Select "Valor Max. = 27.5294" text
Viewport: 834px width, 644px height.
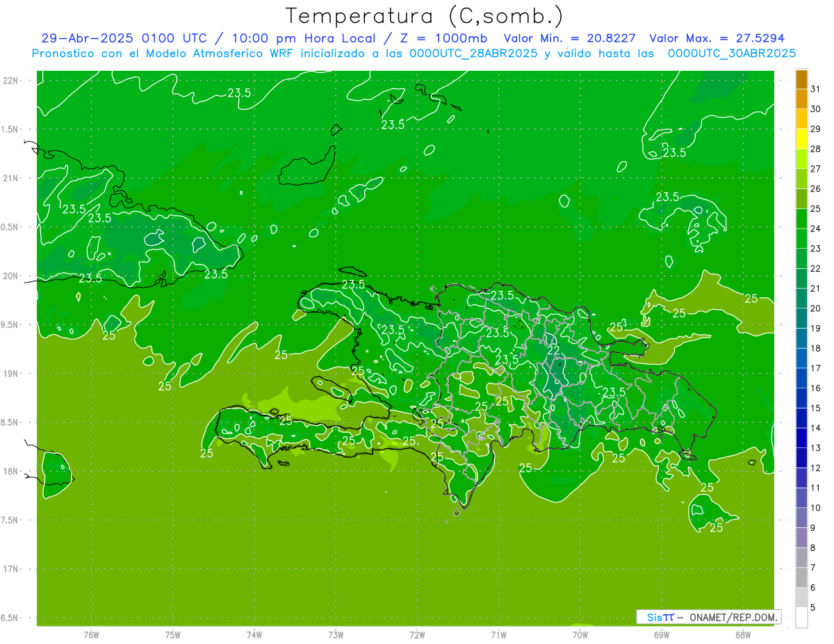pyautogui.click(x=717, y=38)
